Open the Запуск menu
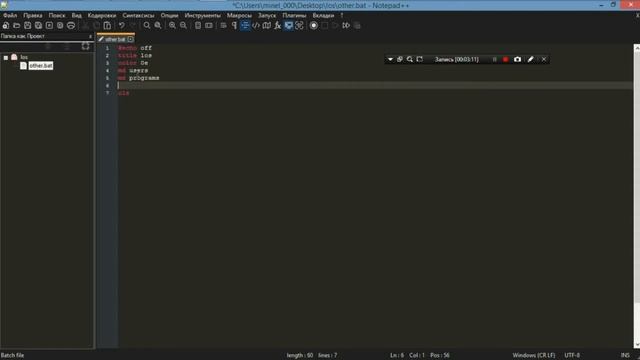Image resolution: width=640 pixels, height=360 pixels. (267, 16)
